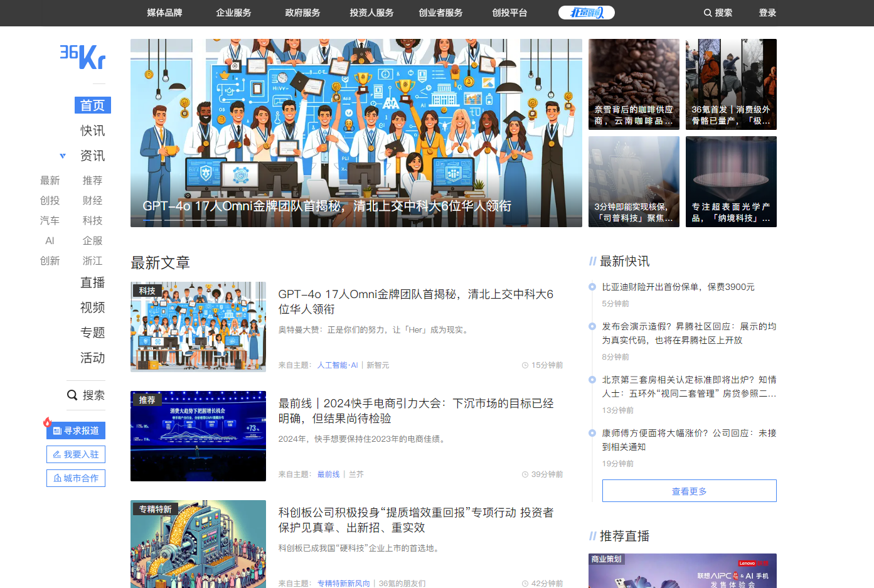Click the 36Kr logo

[x=83, y=56]
